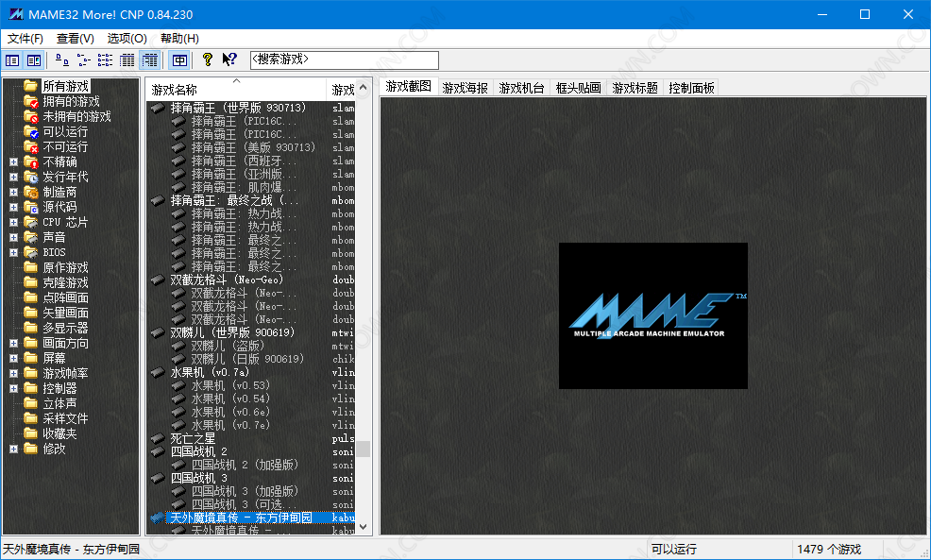
Task: Open the 文件(F) menu
Action: pos(25,39)
